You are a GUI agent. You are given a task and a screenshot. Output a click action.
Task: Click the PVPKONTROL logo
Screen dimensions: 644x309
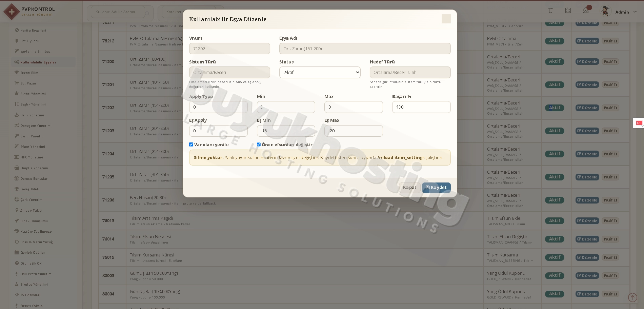(29, 12)
